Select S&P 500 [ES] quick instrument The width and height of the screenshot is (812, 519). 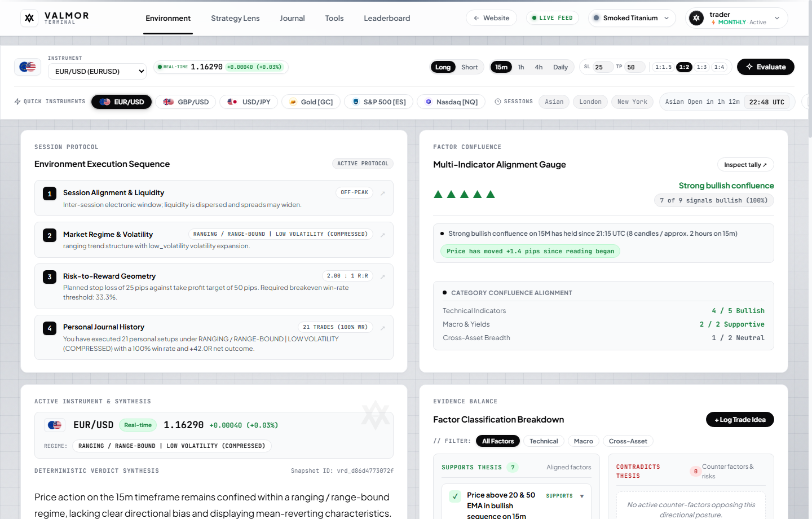[379, 102]
